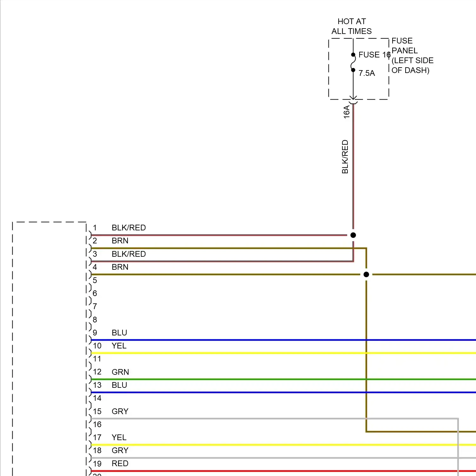Click pin number 14
This screenshot has height=476, width=476.
click(97, 398)
